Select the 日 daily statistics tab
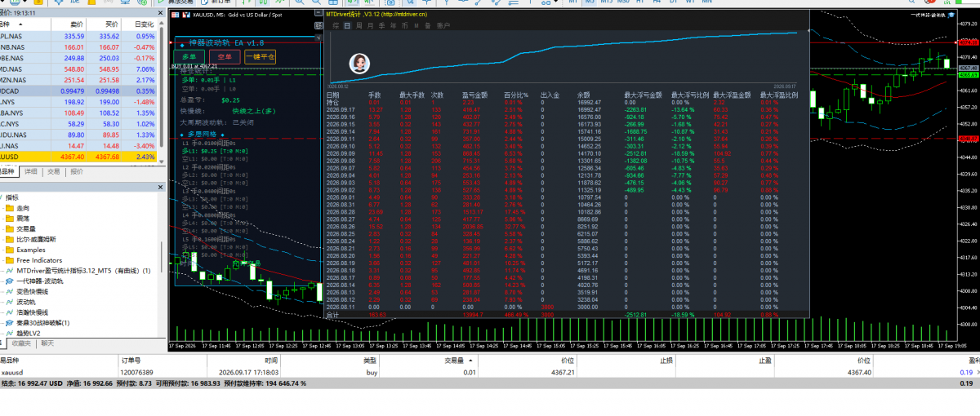This screenshot has height=416, width=980. tap(347, 26)
